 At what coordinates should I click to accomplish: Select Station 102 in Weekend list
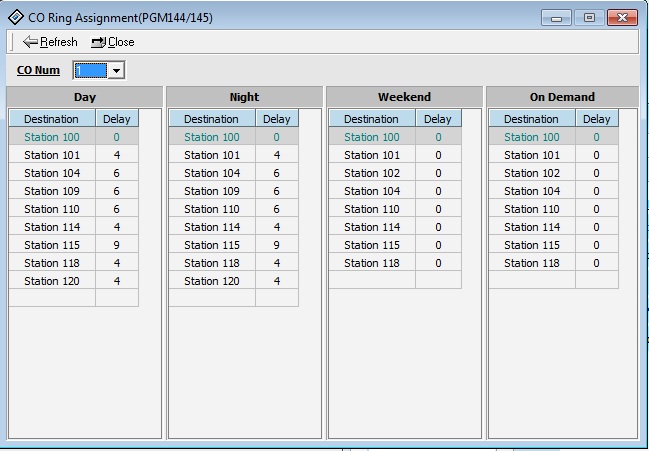point(371,173)
